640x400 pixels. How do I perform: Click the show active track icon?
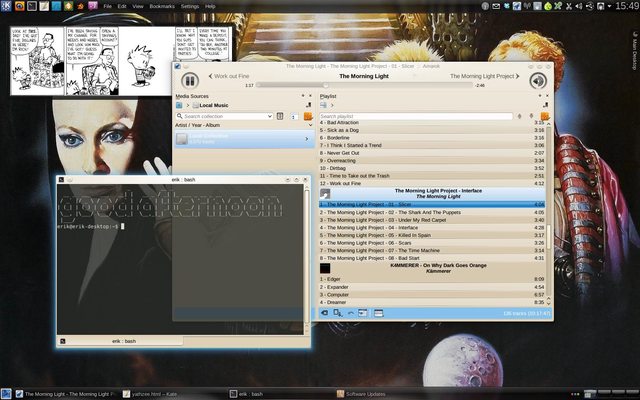coord(362,313)
